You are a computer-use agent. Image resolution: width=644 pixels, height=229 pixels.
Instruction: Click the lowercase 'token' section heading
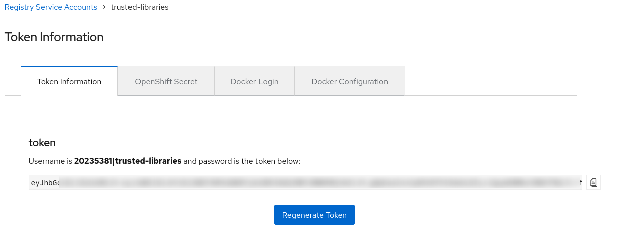click(x=42, y=143)
